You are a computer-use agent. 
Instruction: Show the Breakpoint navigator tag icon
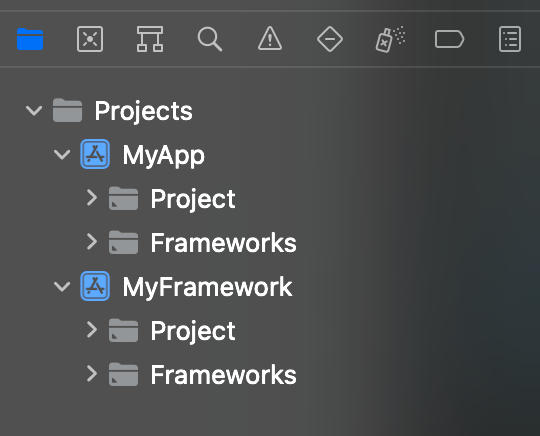coord(449,39)
